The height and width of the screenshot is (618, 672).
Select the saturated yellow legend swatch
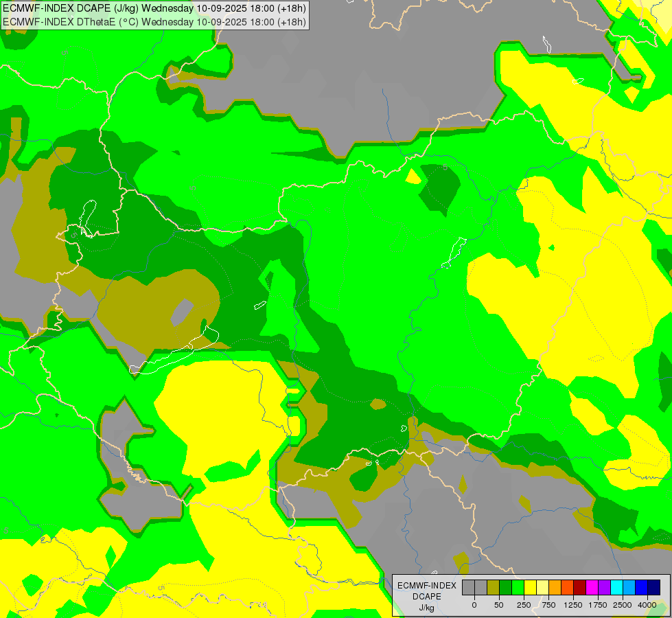[x=530, y=587]
